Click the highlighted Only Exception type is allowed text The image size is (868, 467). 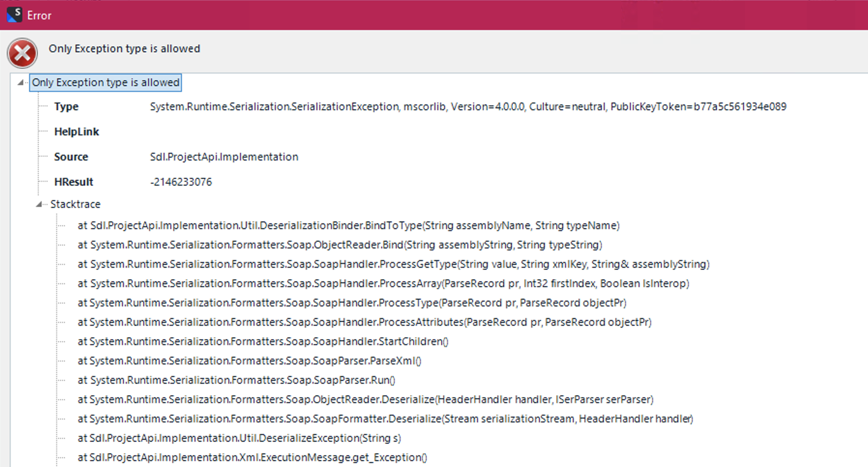pyautogui.click(x=106, y=82)
